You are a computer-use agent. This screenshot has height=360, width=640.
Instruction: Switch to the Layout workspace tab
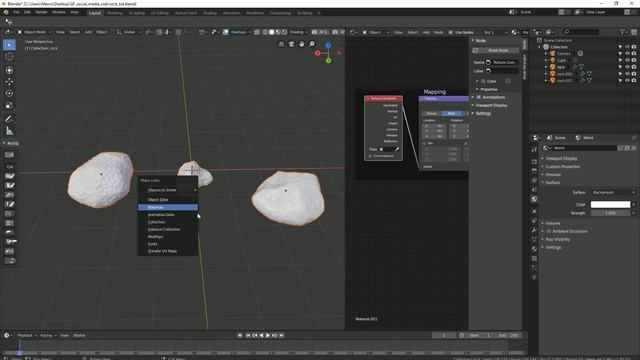95,13
